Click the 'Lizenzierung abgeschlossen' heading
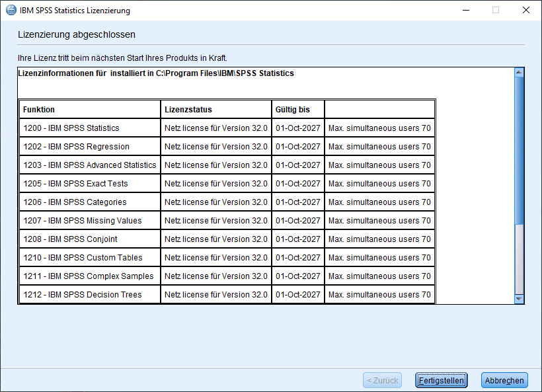 pos(77,34)
